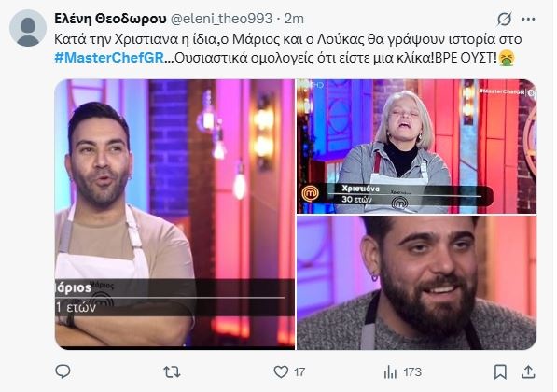Open the three-dots more options menu
Viewport: 557px width, 392px height.
point(528,19)
